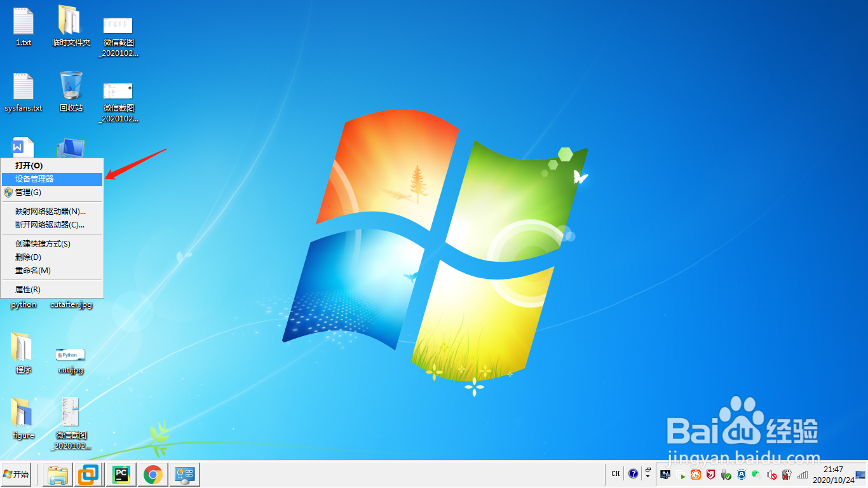Screen dimensions: 868x488
Task: Select 设备管理器 in the context menu
Action: [x=52, y=179]
